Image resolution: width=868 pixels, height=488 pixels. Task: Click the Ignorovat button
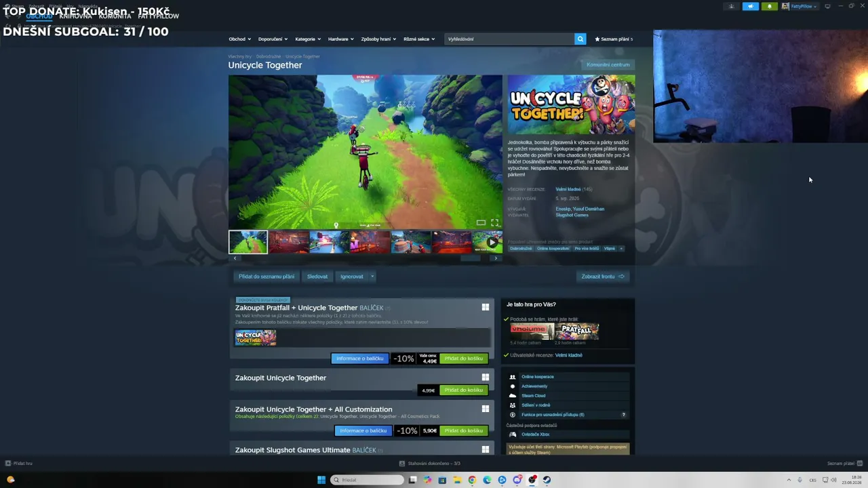(x=352, y=277)
